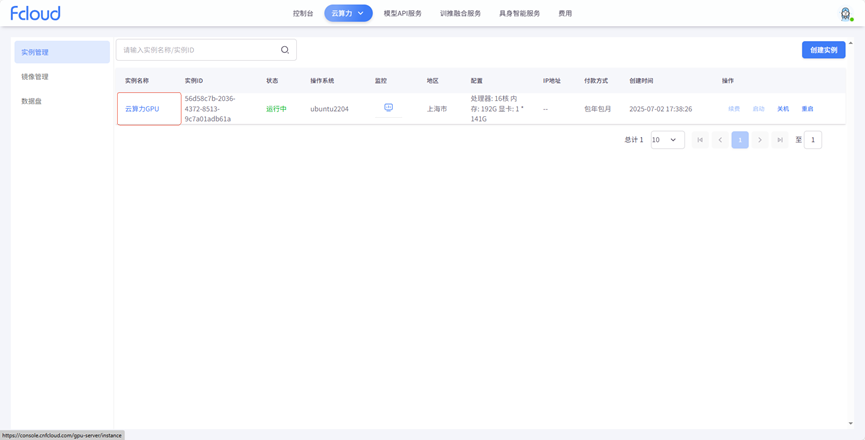Click the jump-to-page number field

tap(813, 140)
